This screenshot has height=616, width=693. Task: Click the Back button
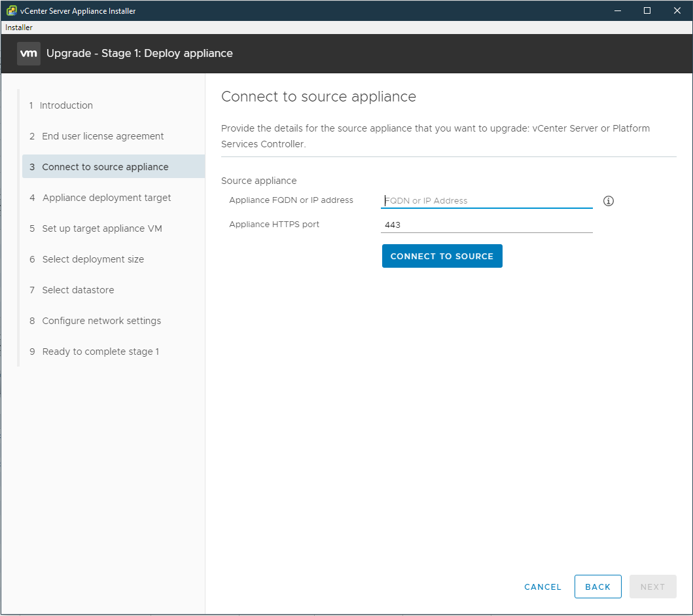coord(597,587)
